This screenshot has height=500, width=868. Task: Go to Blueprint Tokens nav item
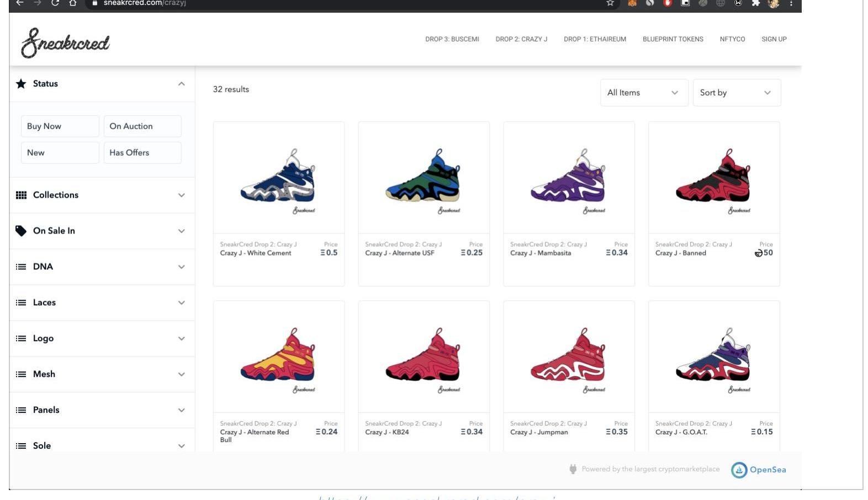click(x=673, y=39)
